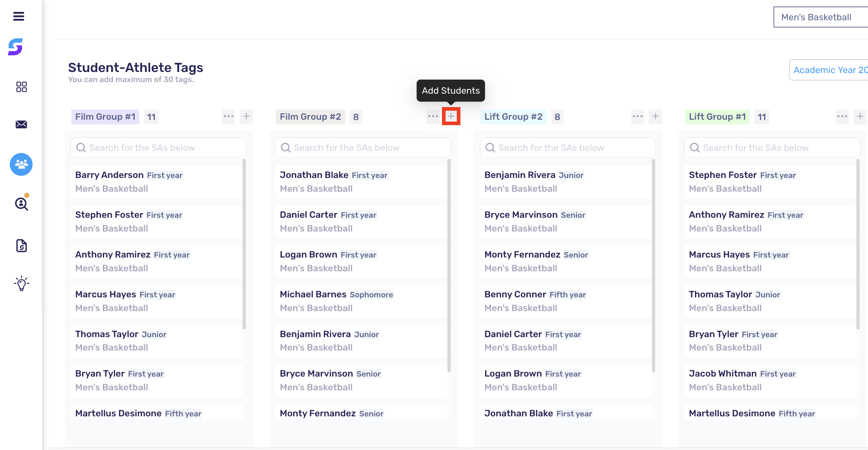The image size is (868, 450).
Task: Select Bryce Marvinson in Lift Group #2
Action: click(x=566, y=221)
